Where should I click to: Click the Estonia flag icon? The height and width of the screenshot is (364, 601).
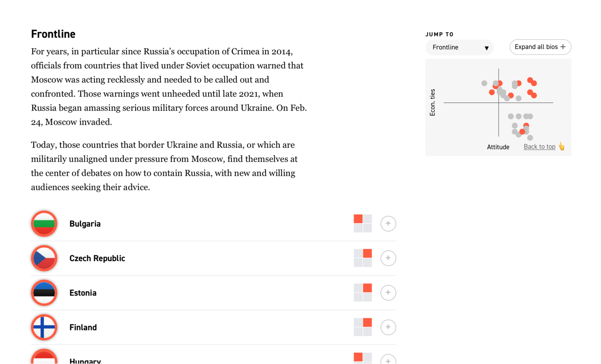tap(44, 293)
